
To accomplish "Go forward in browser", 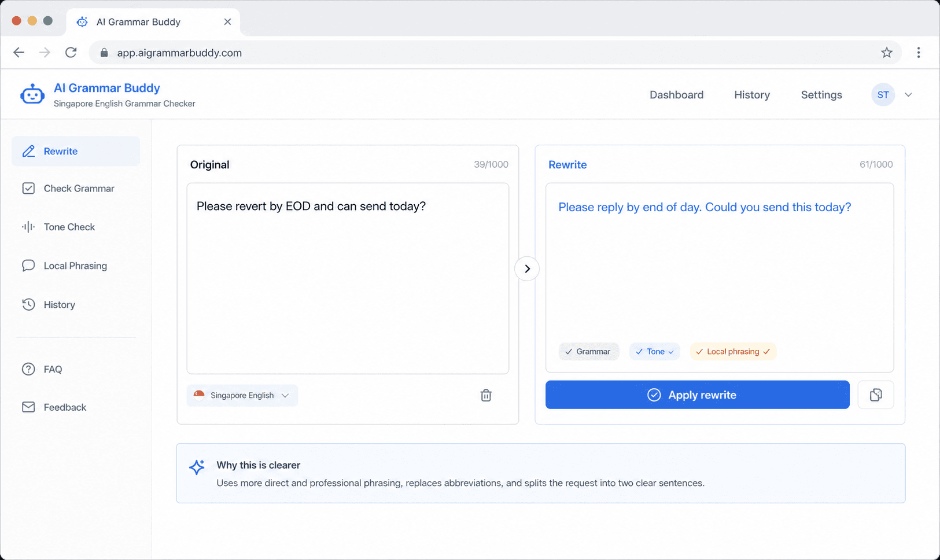I will click(x=45, y=53).
